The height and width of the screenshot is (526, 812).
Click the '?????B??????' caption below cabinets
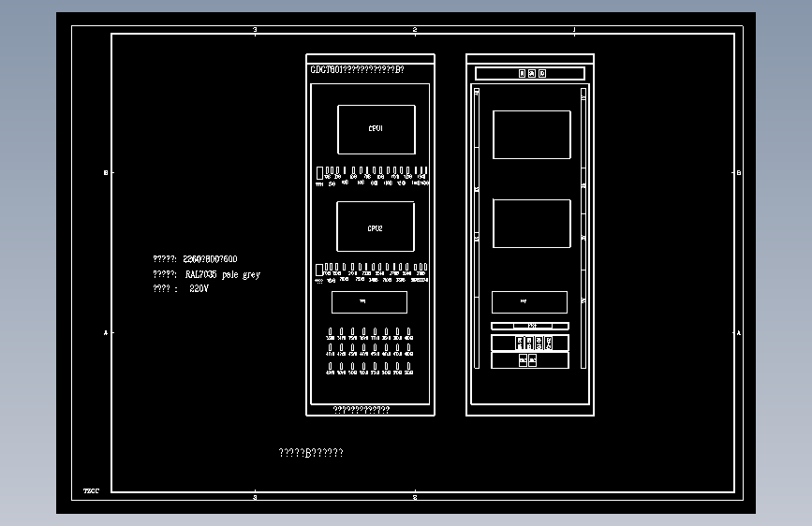(x=311, y=453)
